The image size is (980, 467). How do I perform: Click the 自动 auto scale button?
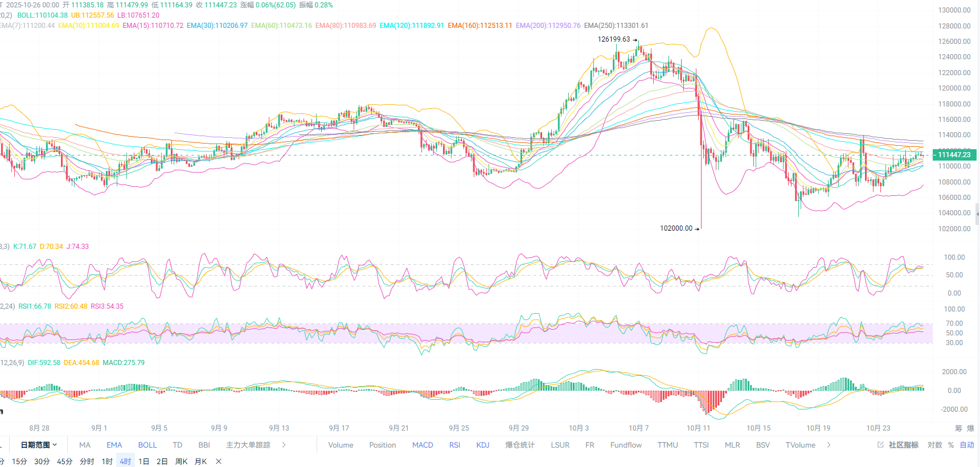(x=966, y=445)
